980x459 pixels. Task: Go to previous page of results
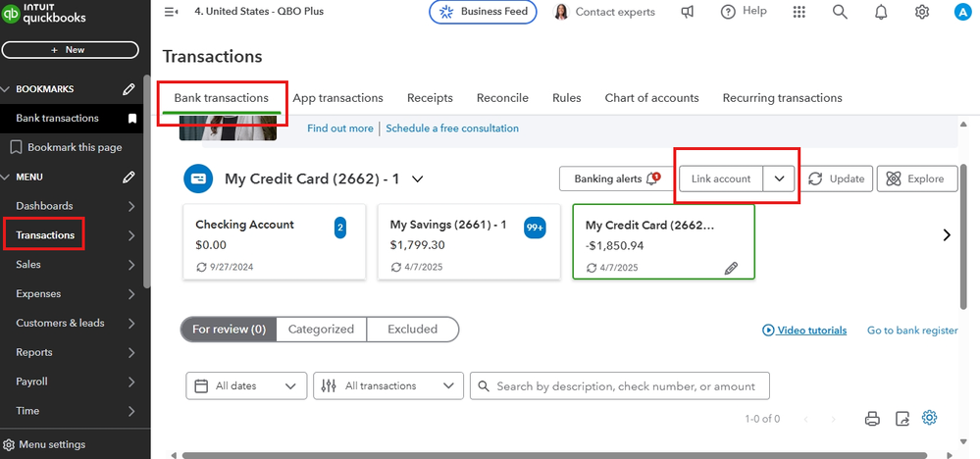click(805, 419)
